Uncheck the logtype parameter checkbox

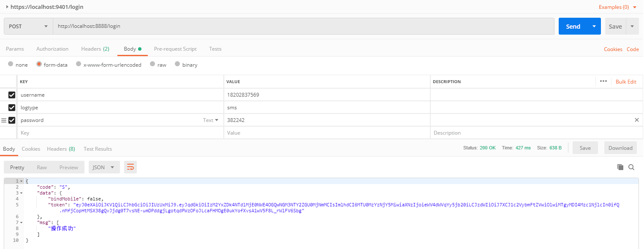tap(12, 108)
